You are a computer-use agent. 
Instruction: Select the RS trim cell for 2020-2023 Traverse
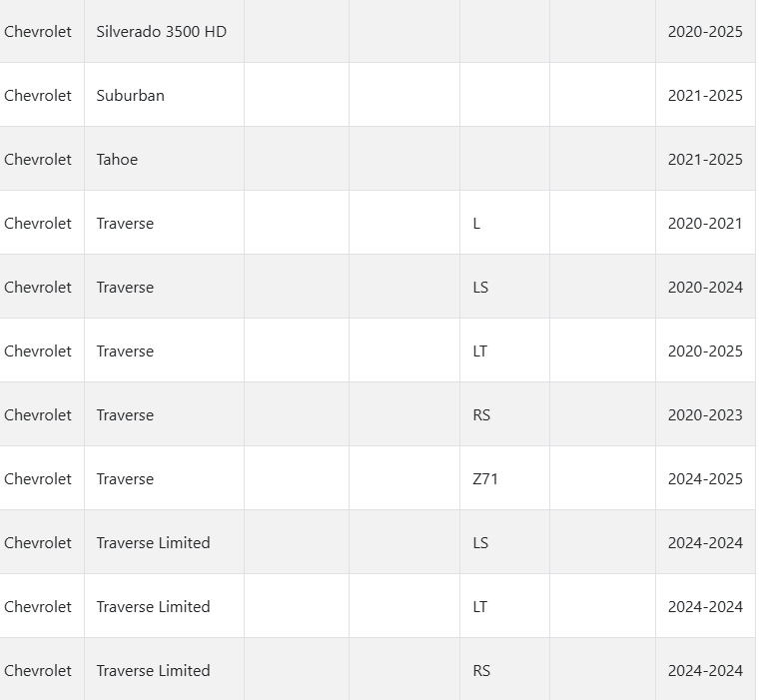point(481,415)
